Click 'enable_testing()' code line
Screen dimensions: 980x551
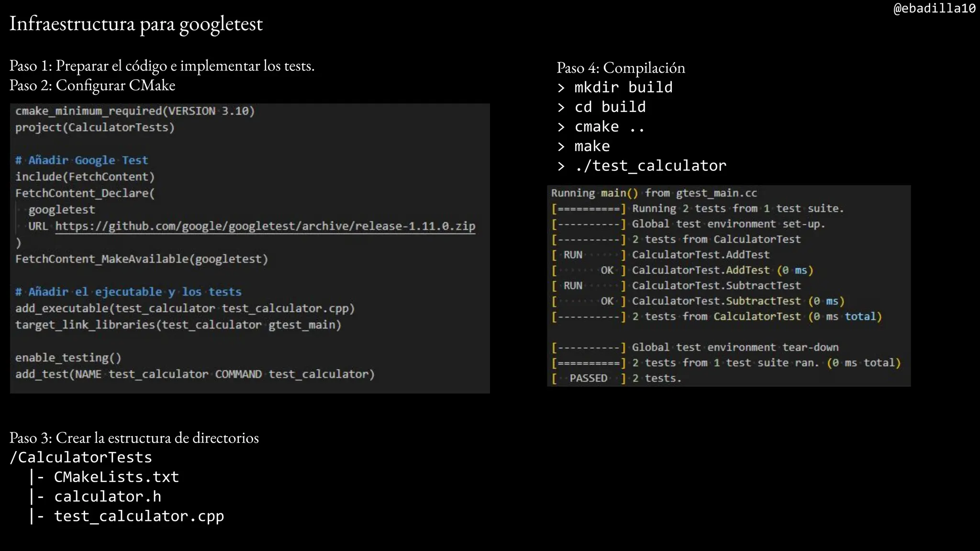click(x=68, y=358)
